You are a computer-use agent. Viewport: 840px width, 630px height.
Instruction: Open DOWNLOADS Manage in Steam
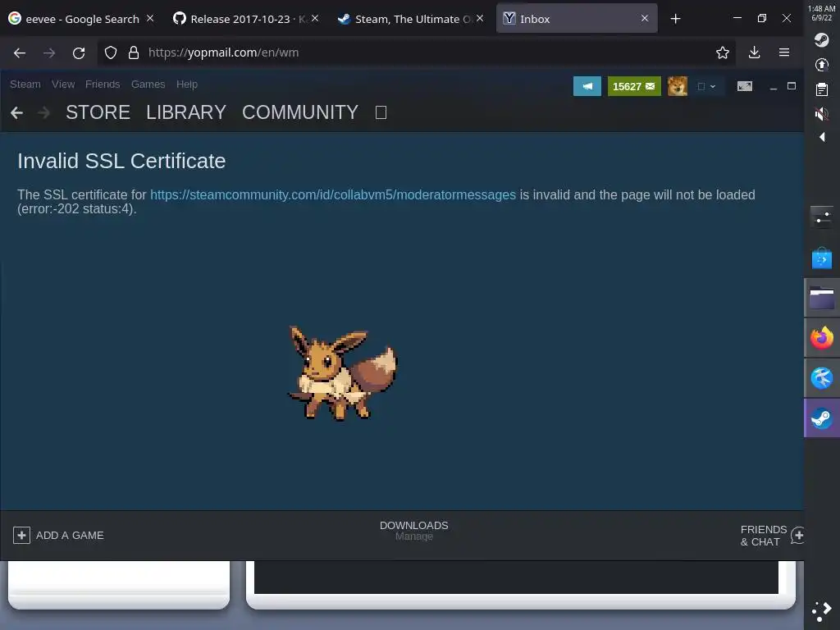click(x=413, y=531)
